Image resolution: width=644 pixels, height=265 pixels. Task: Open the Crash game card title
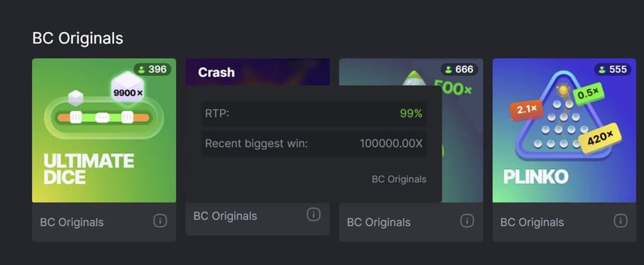[x=216, y=72]
